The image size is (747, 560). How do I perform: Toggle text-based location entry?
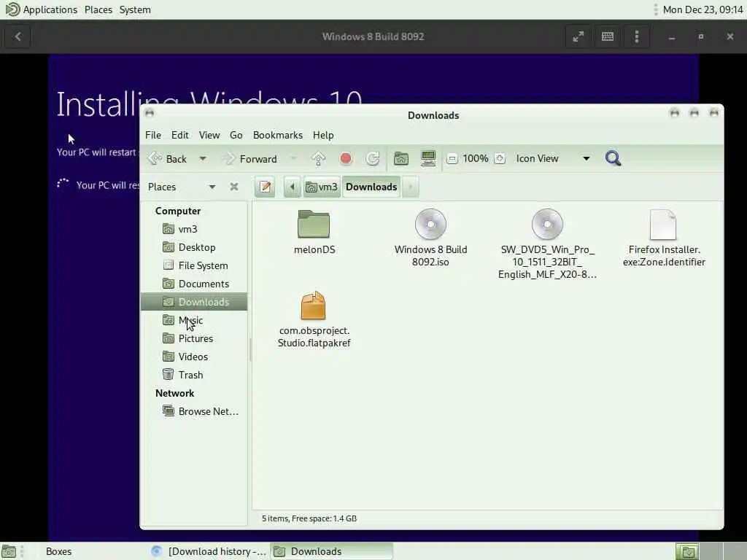(x=266, y=187)
